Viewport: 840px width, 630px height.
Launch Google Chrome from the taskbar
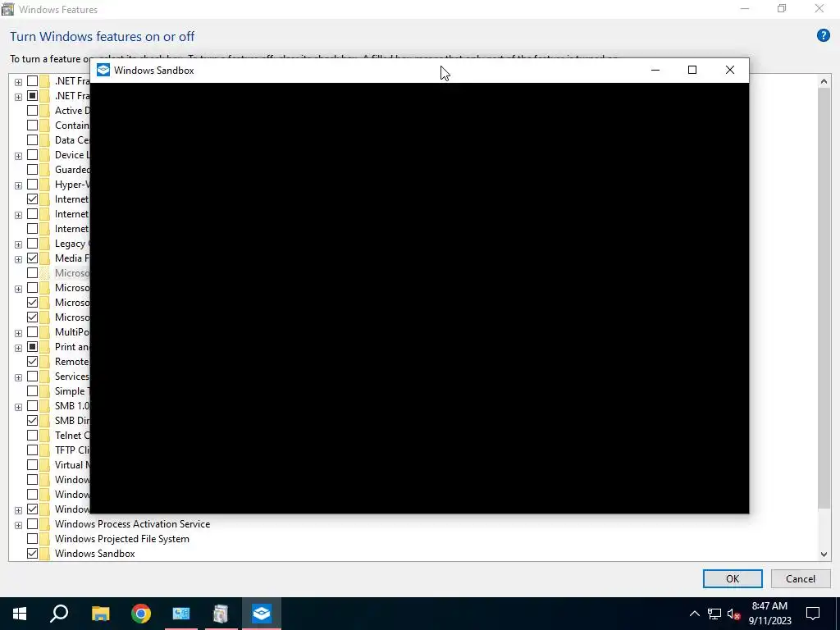pyautogui.click(x=141, y=614)
